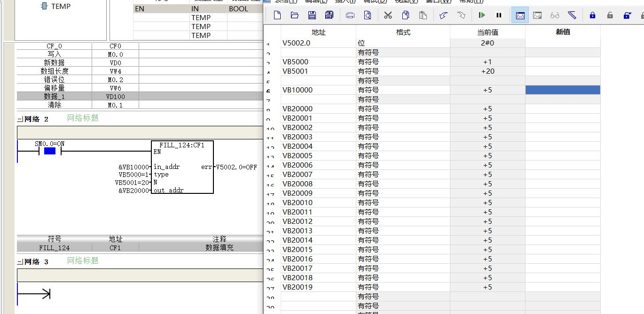Click new value cell for V5002.0
This screenshot has width=644, height=314.
point(563,43)
